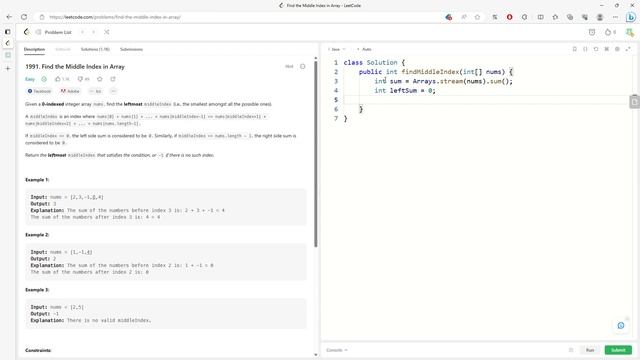Click the LeetCode logo icon
Viewport: 640px width, 360px height.
[27, 32]
